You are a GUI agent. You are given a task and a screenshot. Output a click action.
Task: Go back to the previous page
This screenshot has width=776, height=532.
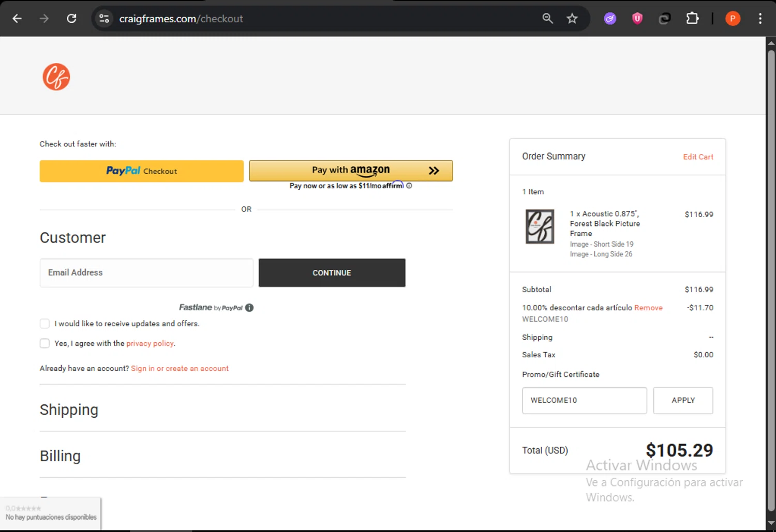(x=17, y=19)
